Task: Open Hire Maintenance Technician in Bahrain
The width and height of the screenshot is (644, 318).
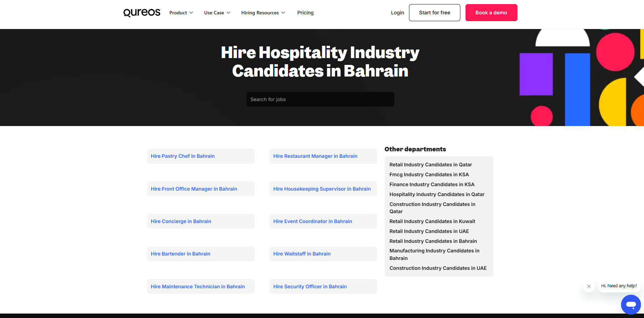Action: (201, 287)
